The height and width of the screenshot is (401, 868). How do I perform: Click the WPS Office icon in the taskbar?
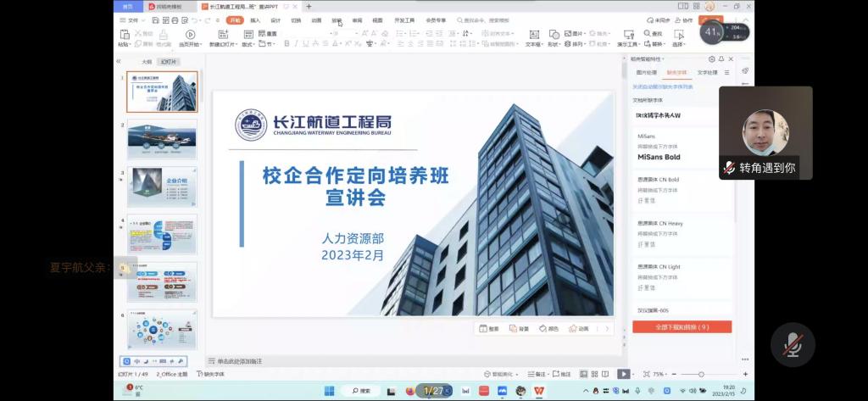[x=538, y=391]
